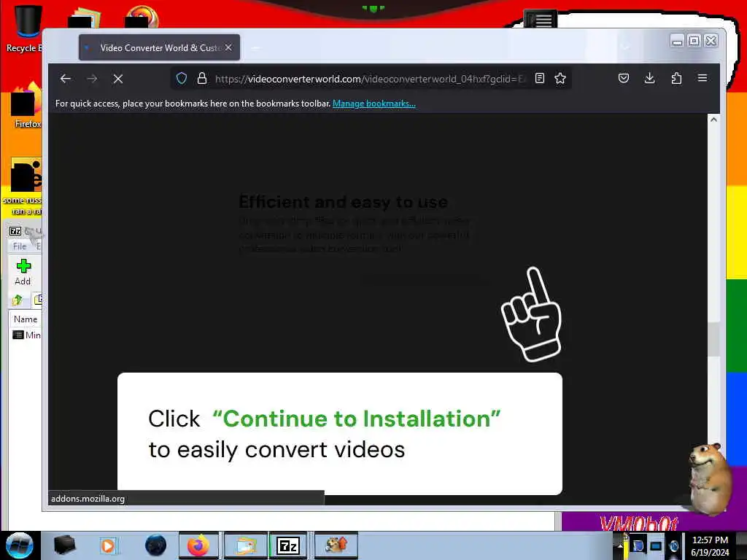Click the network tray icon
This screenshot has width=747, height=560.
[656, 546]
